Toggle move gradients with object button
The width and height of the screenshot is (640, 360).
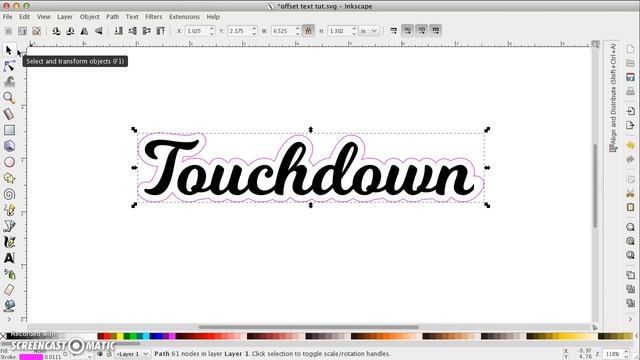[x=421, y=31]
